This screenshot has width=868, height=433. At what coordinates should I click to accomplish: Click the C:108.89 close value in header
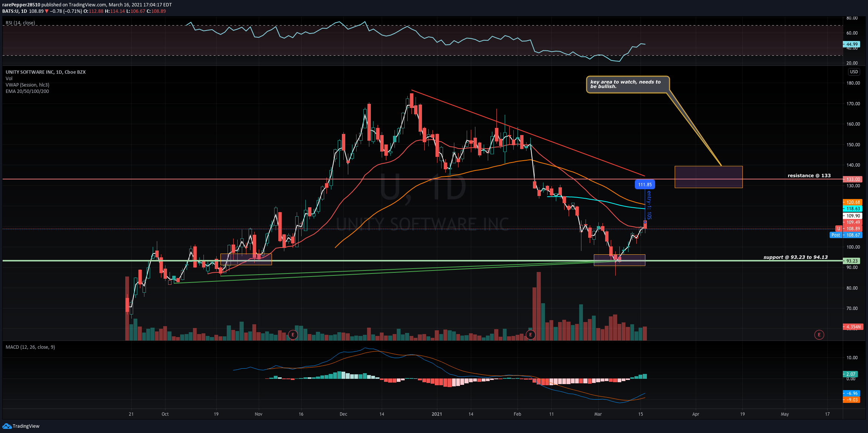tap(156, 11)
